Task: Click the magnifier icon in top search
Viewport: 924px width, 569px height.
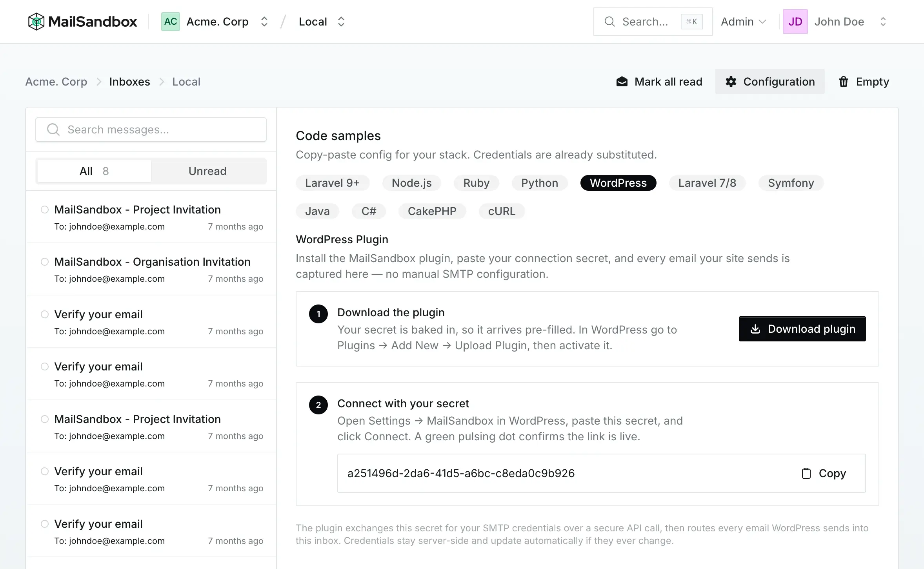Action: [x=609, y=22]
